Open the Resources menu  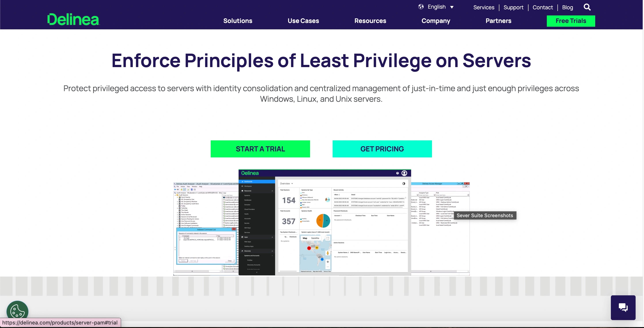pos(370,21)
